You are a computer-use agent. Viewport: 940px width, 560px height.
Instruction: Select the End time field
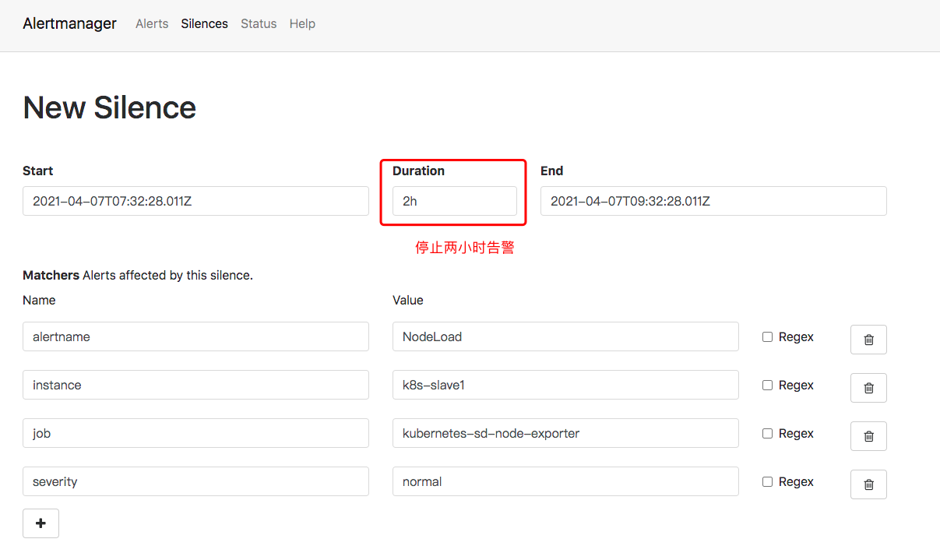[x=713, y=201]
